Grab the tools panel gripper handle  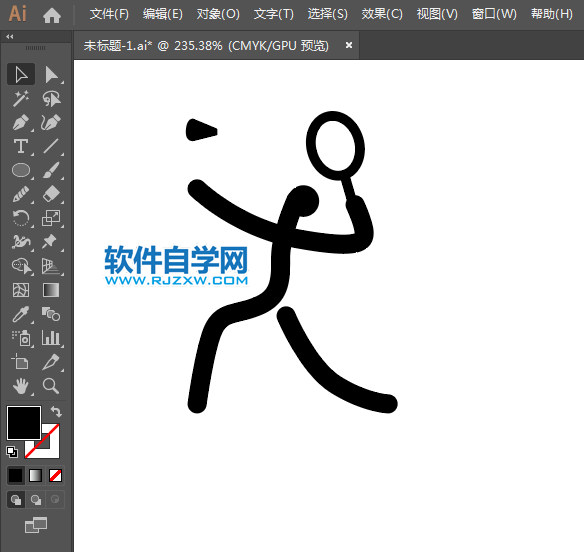point(35,48)
